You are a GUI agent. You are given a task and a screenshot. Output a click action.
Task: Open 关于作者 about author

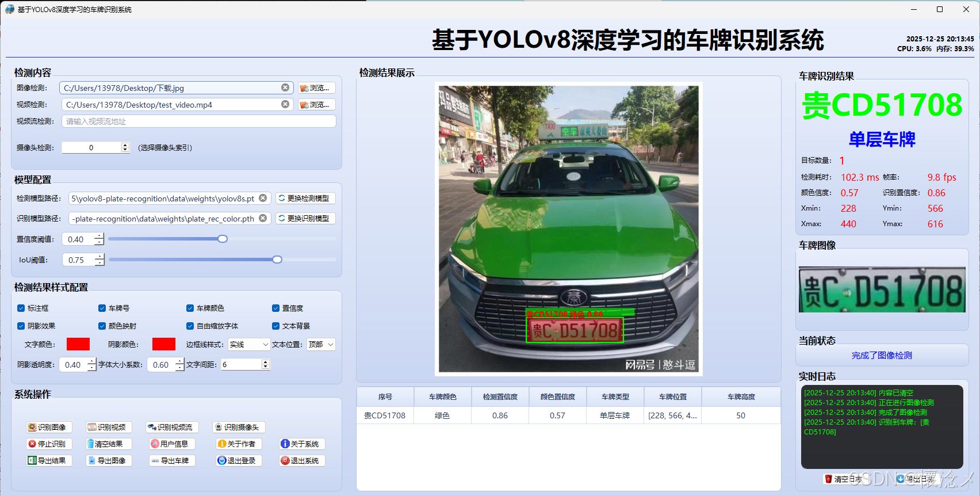point(239,444)
